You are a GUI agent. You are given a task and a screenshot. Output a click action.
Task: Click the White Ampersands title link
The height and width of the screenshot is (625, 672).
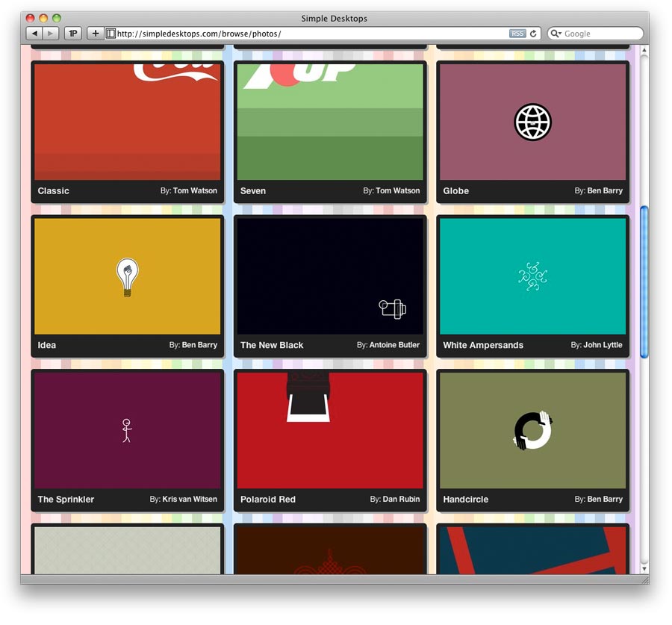tap(483, 345)
